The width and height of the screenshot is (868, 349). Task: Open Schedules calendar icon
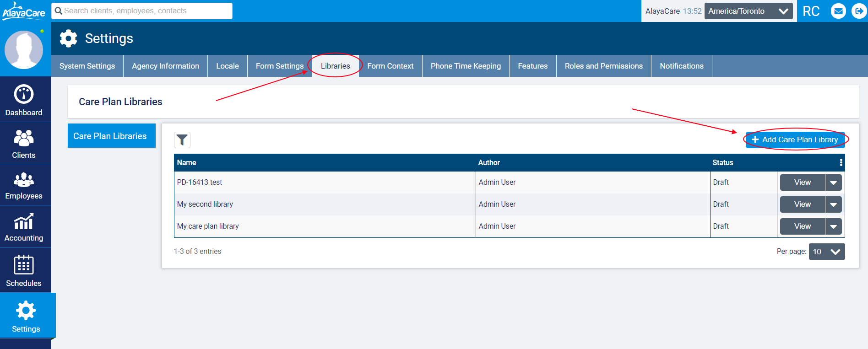point(24,265)
